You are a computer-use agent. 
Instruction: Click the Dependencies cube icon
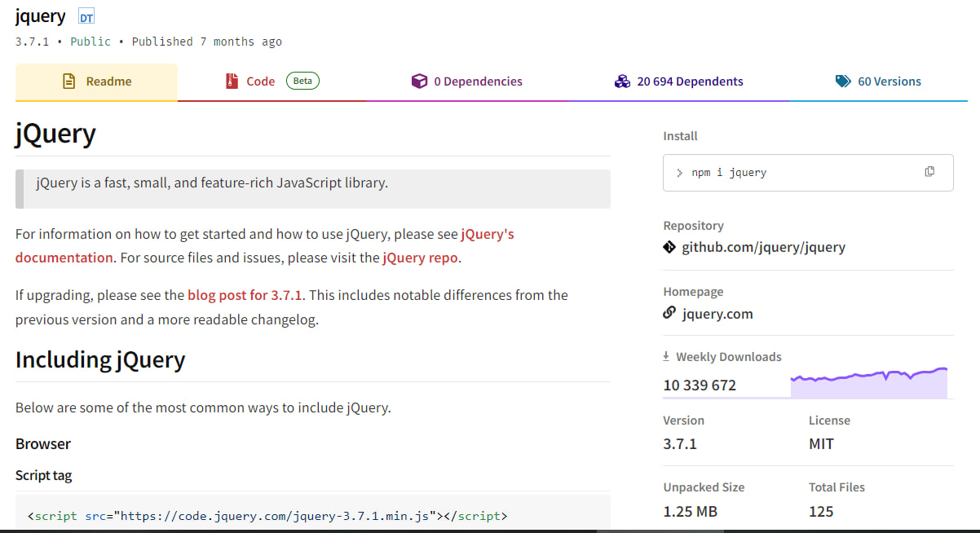(419, 81)
